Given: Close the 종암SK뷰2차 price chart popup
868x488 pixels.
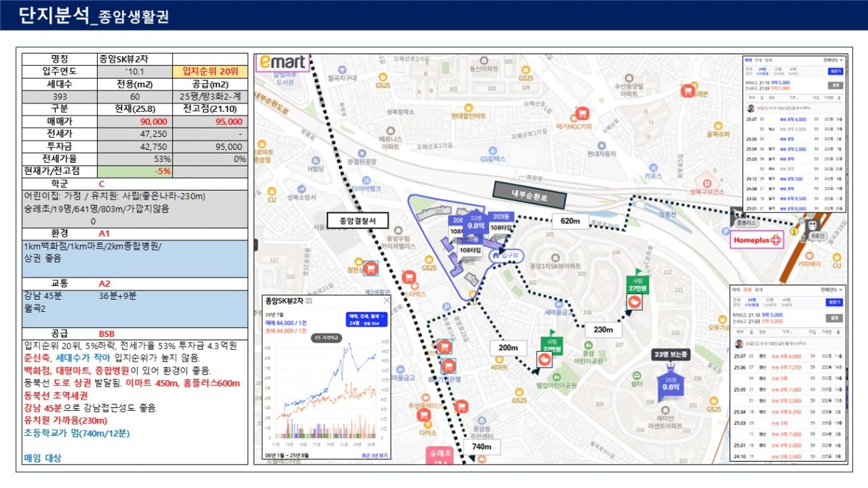Looking at the screenshot, I should [387, 300].
